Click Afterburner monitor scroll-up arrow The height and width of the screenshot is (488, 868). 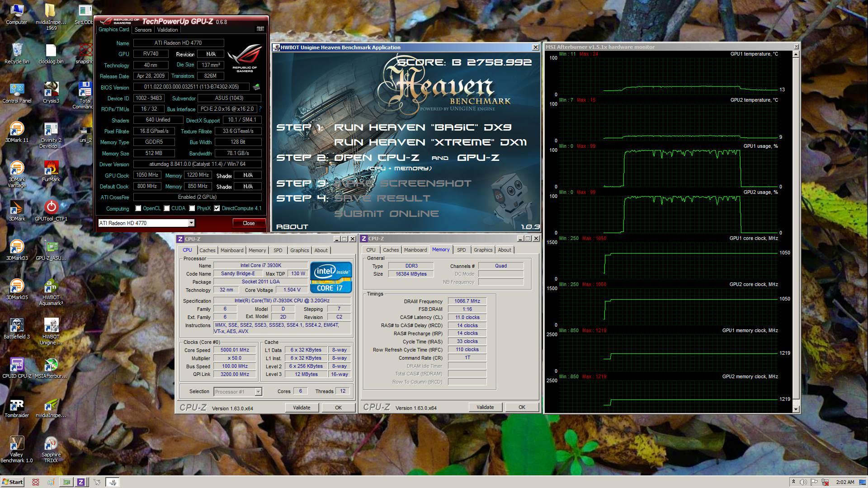[796, 54]
